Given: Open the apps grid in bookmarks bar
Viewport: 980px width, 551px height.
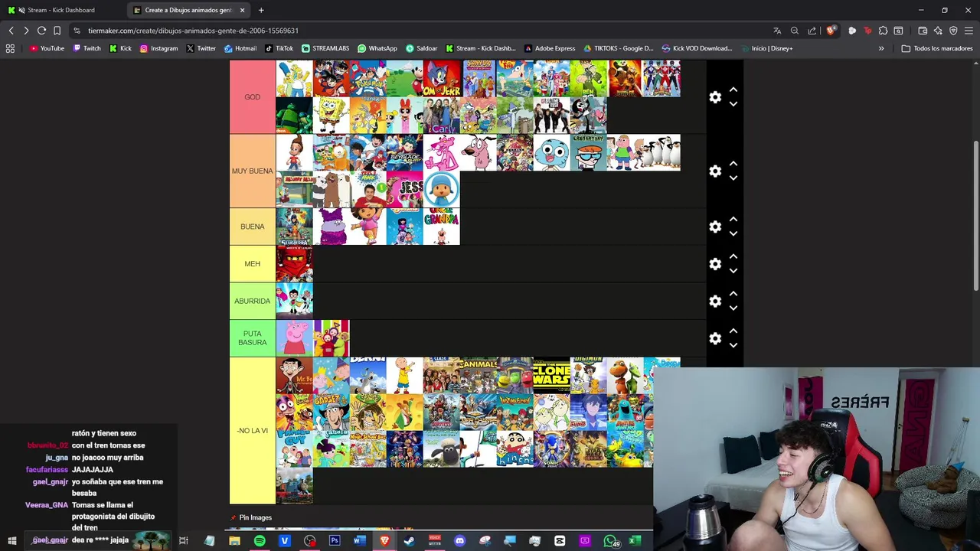Looking at the screenshot, I should (x=10, y=48).
